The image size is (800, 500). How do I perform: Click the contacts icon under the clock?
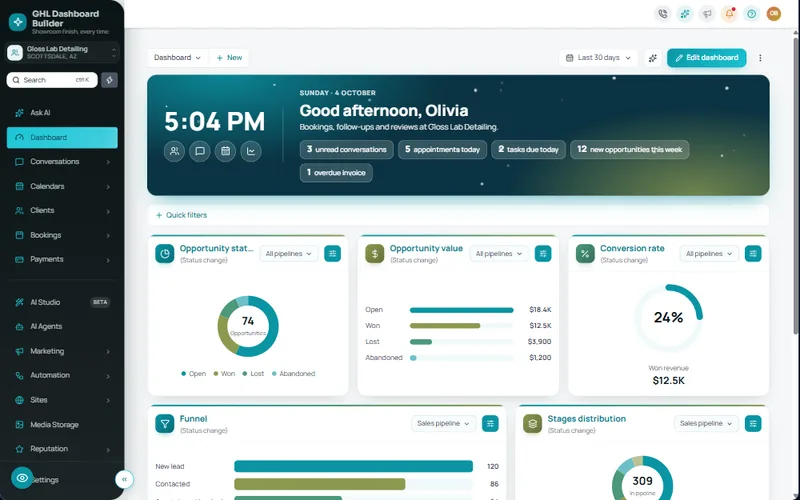(x=174, y=151)
